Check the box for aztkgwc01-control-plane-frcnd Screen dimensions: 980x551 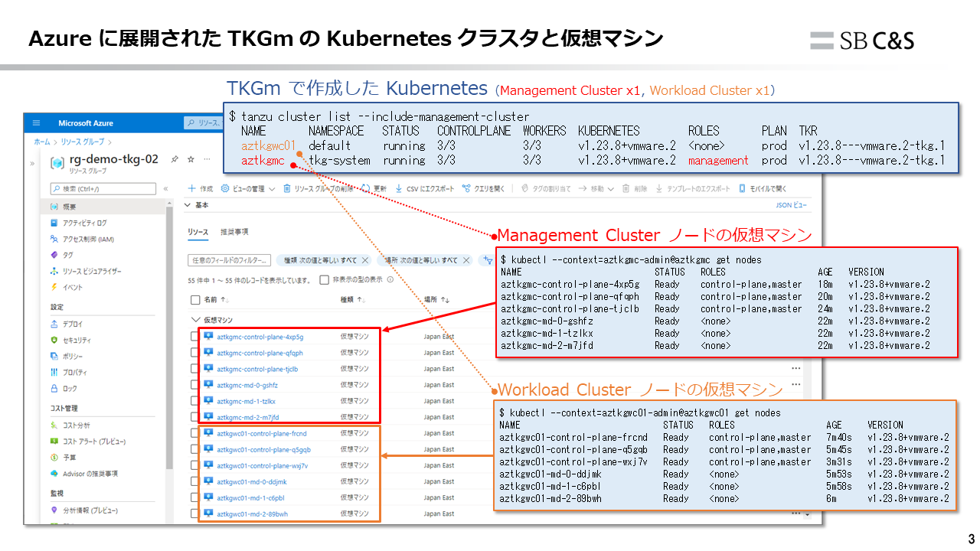click(x=195, y=433)
